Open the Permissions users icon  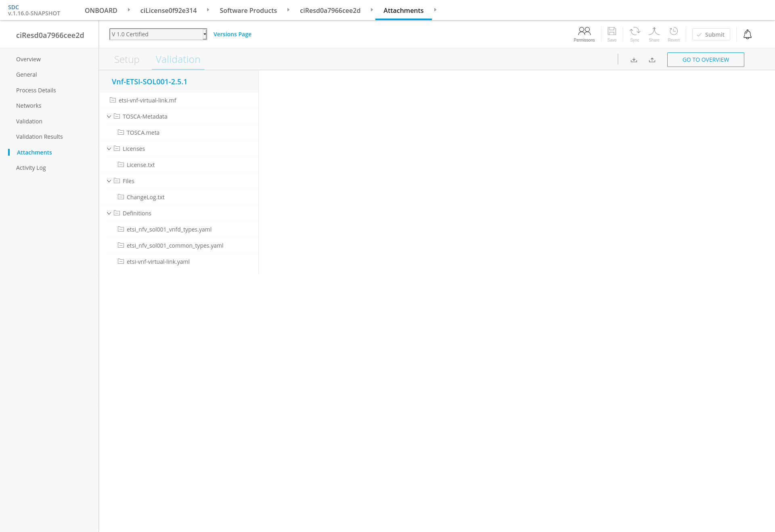click(584, 31)
